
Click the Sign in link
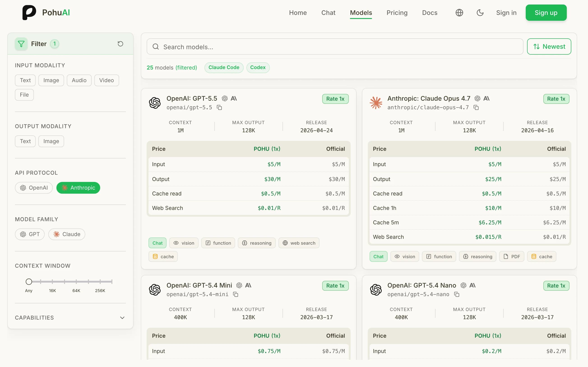click(x=506, y=13)
